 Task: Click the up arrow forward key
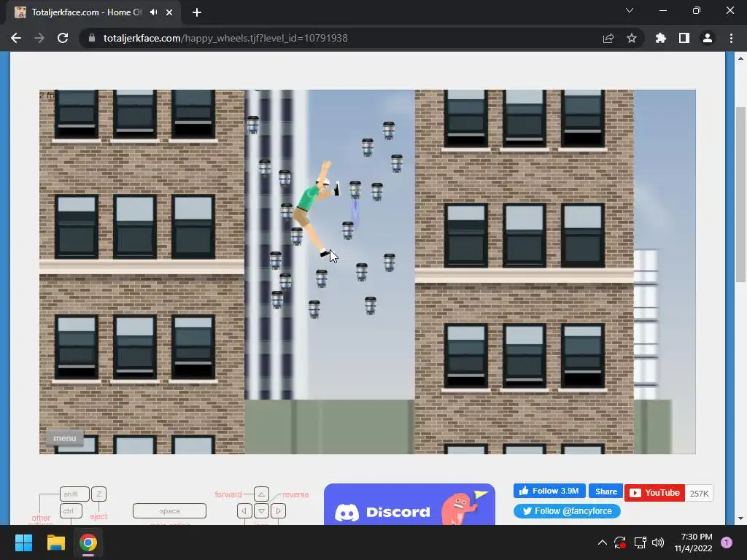[262, 494]
